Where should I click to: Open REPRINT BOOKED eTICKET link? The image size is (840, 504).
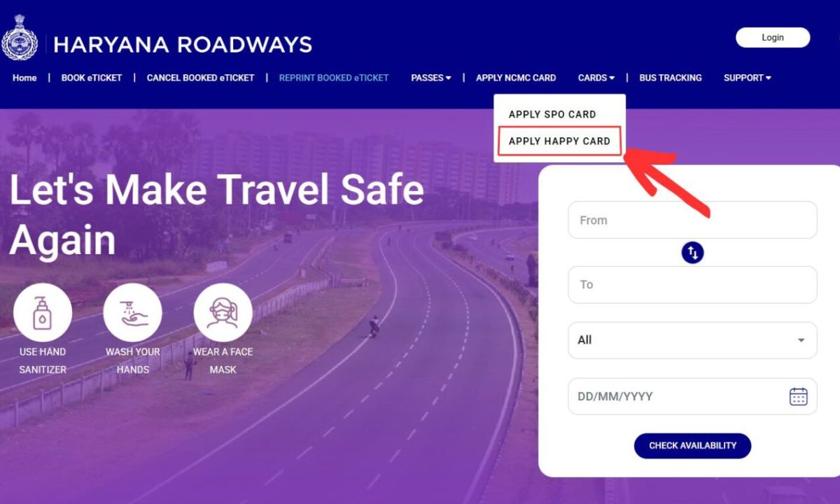(x=334, y=78)
